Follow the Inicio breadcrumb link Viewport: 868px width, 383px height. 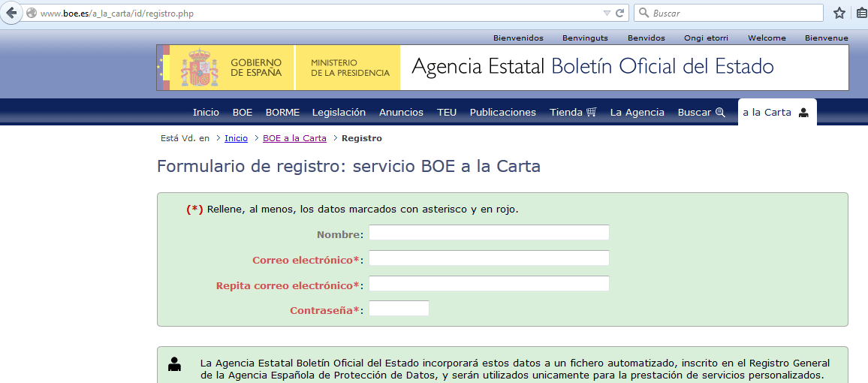[x=236, y=138]
